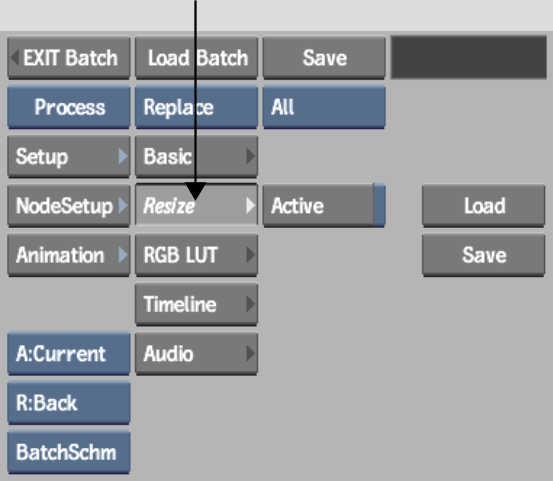The width and height of the screenshot is (553, 481).
Task: Toggle the Active button indicator
Action: [379, 206]
